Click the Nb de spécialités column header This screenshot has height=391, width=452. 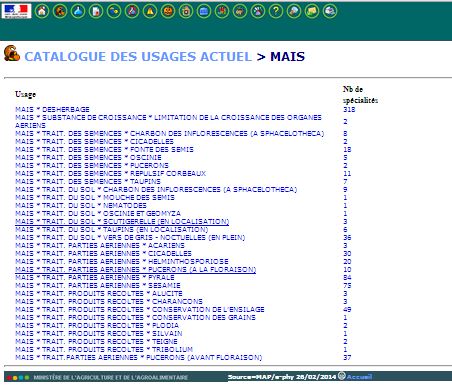pos(360,95)
